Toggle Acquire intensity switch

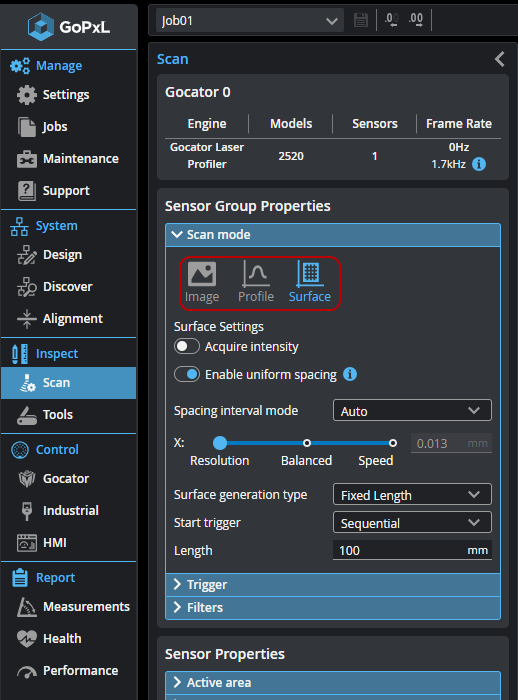(x=187, y=346)
